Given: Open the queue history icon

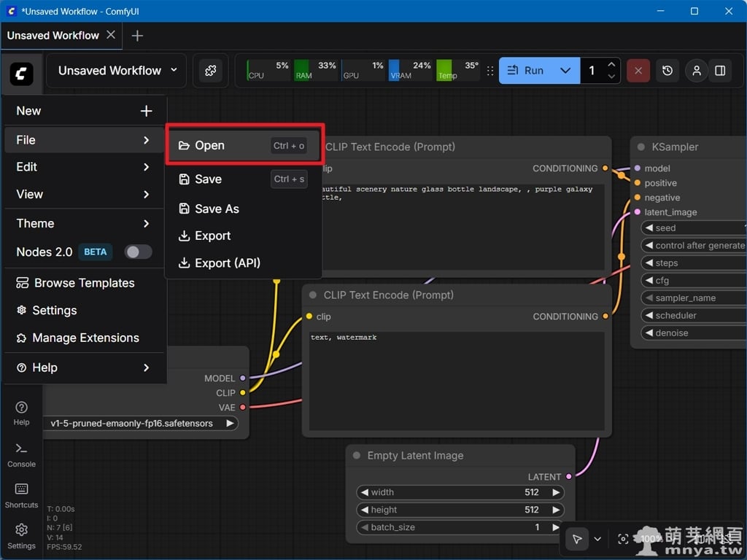Looking at the screenshot, I should tap(667, 71).
